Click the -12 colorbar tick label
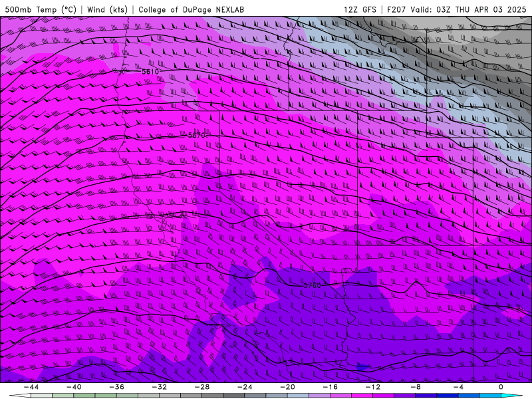This screenshot has height=399, width=532. tap(373, 387)
